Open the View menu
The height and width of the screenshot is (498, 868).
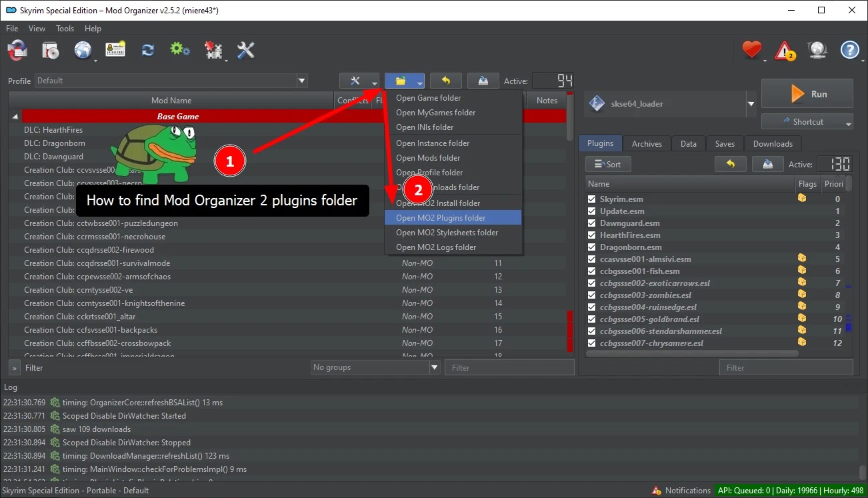coord(37,29)
